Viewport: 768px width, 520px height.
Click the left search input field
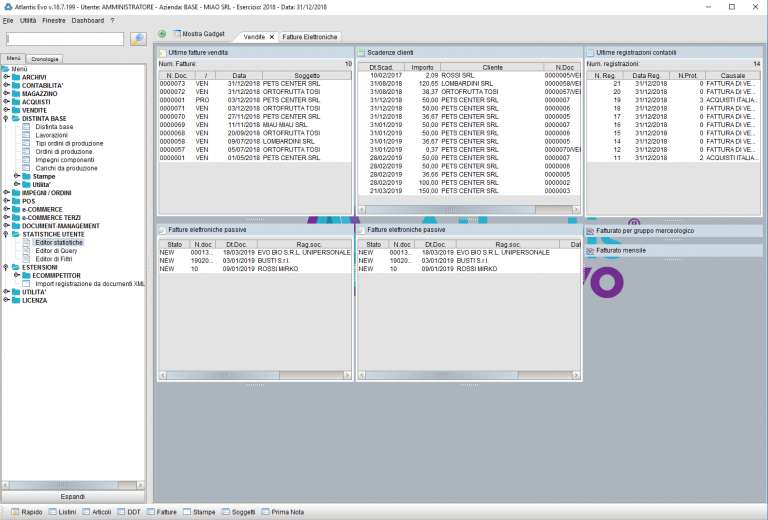click(65, 39)
